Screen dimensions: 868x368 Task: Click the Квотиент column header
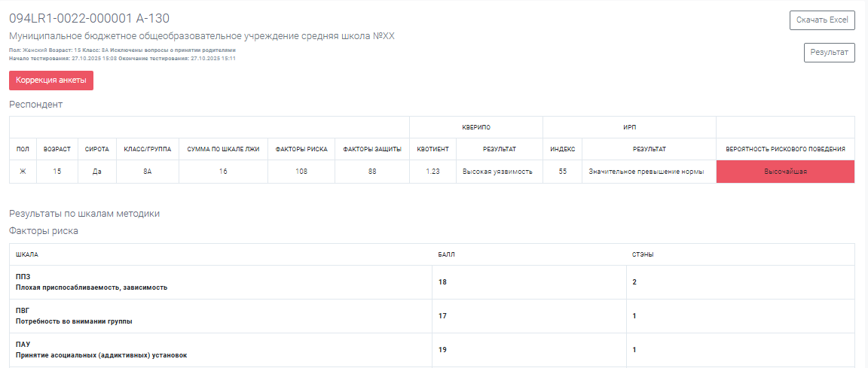pos(432,149)
